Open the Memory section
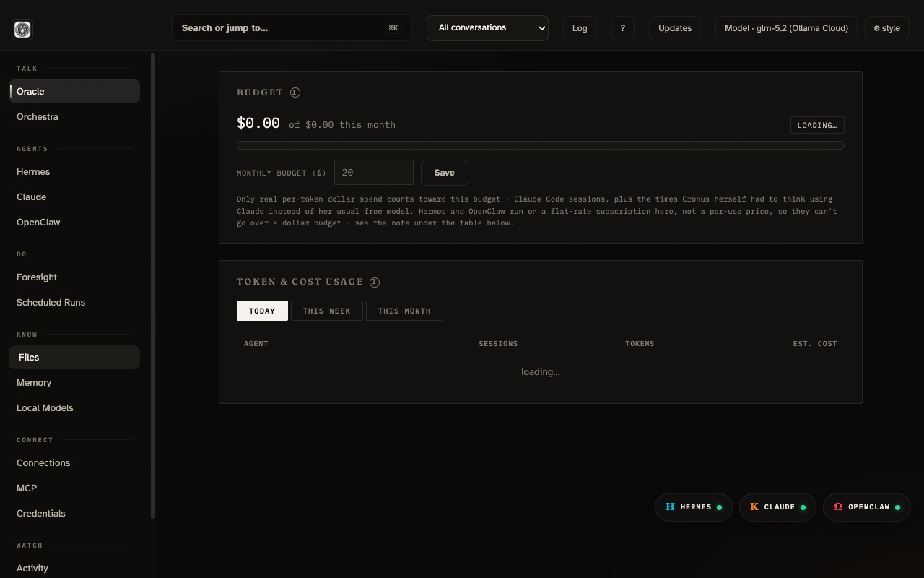This screenshot has height=578, width=924. (x=74, y=382)
